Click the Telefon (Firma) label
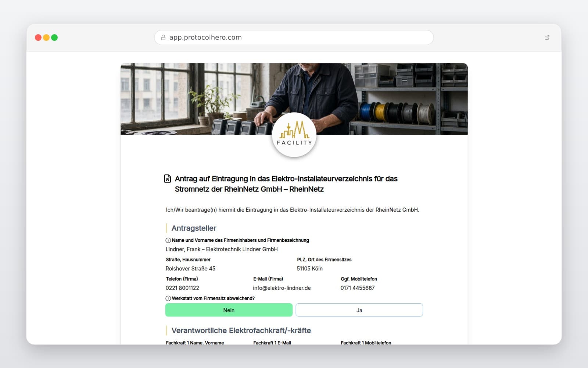The height and width of the screenshot is (368, 588). [182, 279]
